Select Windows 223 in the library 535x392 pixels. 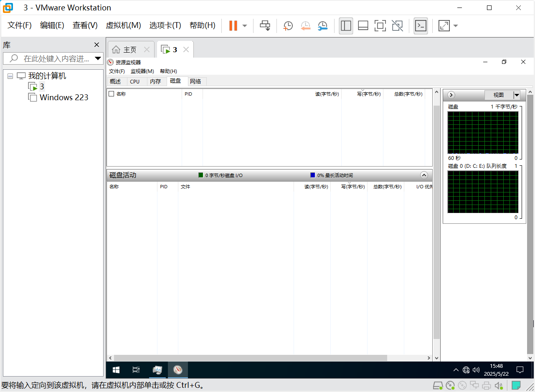[64, 98]
